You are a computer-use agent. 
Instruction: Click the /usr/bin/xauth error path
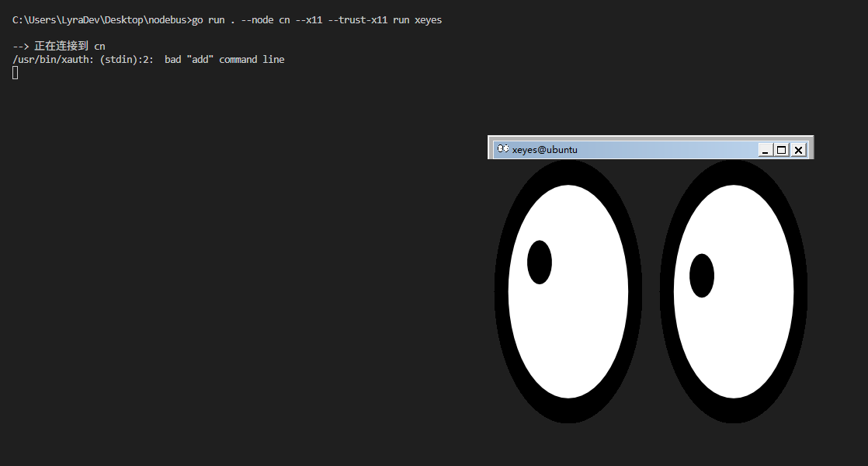pyautogui.click(x=49, y=60)
